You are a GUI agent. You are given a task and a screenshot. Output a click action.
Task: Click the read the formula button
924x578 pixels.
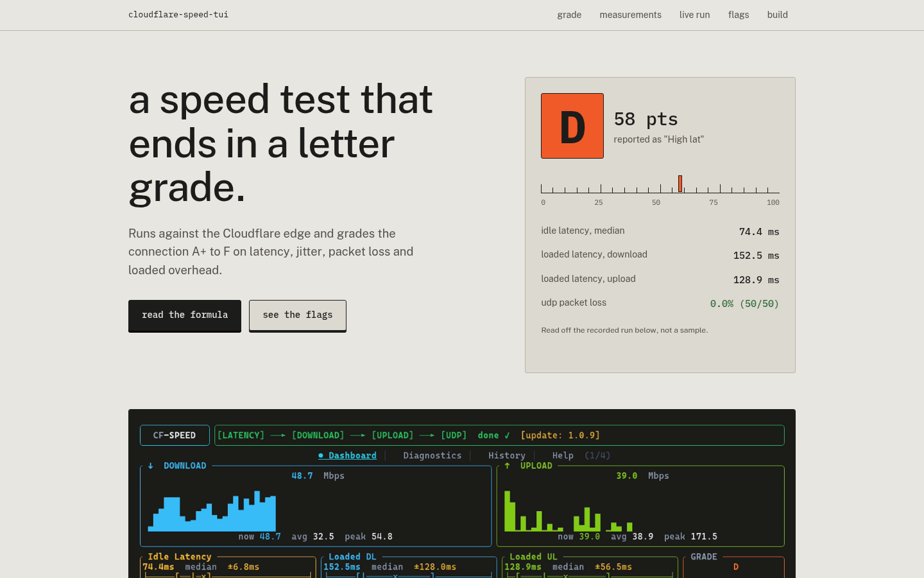coord(185,315)
